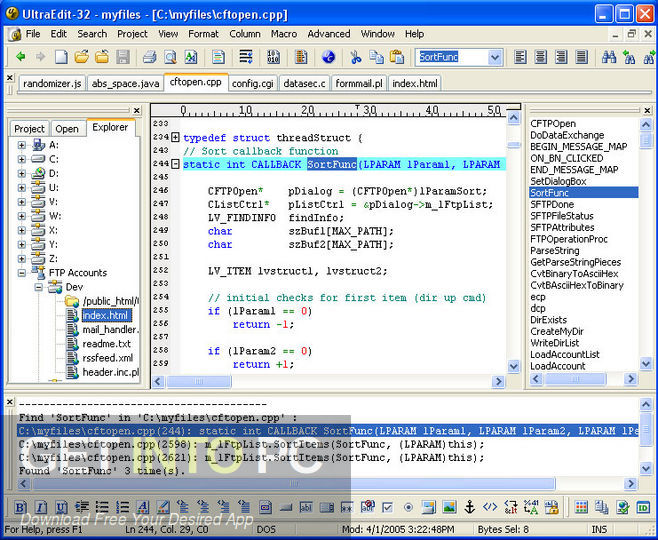Expand the D: drive node
This screenshot has height=540, width=658.
pos(21,174)
